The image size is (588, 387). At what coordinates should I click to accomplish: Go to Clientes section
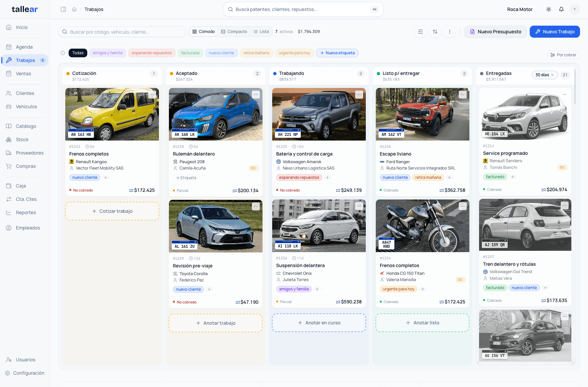tap(25, 93)
